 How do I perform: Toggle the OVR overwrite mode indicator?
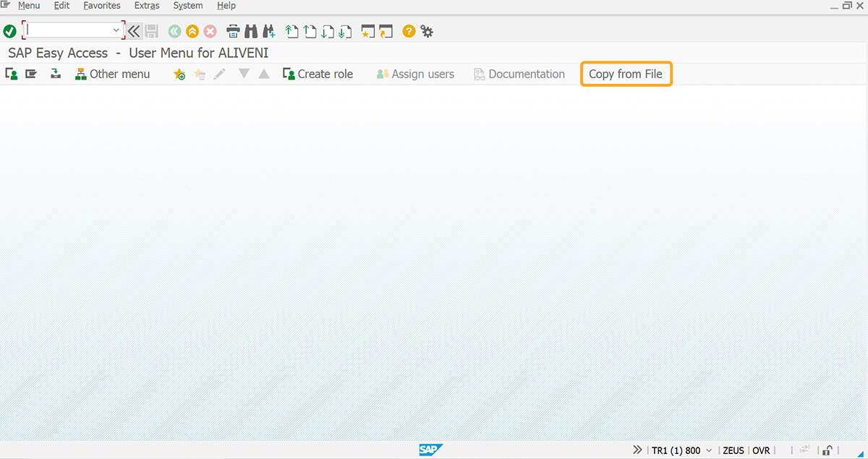[x=761, y=450]
